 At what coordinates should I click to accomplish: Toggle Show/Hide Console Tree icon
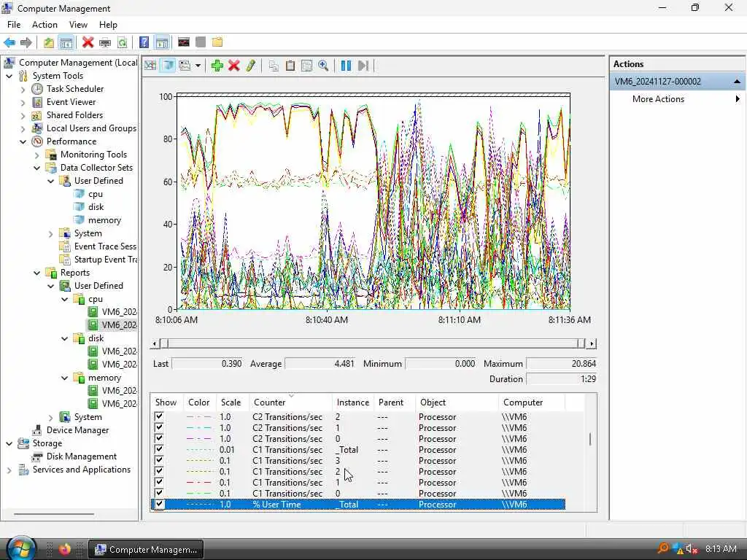click(66, 42)
